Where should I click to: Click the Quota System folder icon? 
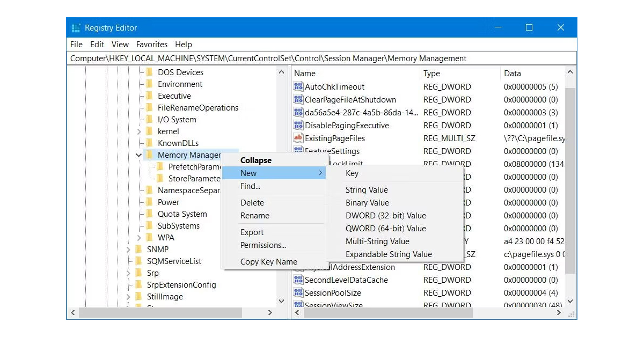coord(151,214)
